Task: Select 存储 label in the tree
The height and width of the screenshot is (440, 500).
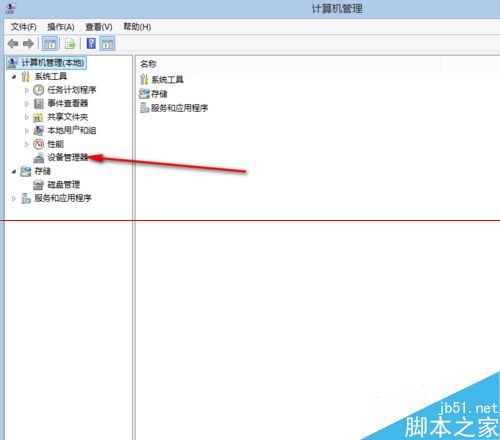Action: coord(42,171)
